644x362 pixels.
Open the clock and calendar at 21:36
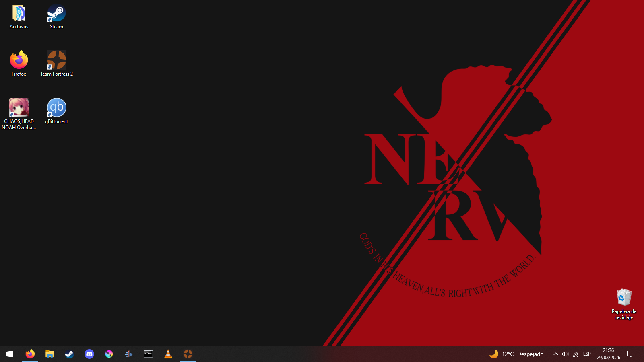tap(608, 354)
